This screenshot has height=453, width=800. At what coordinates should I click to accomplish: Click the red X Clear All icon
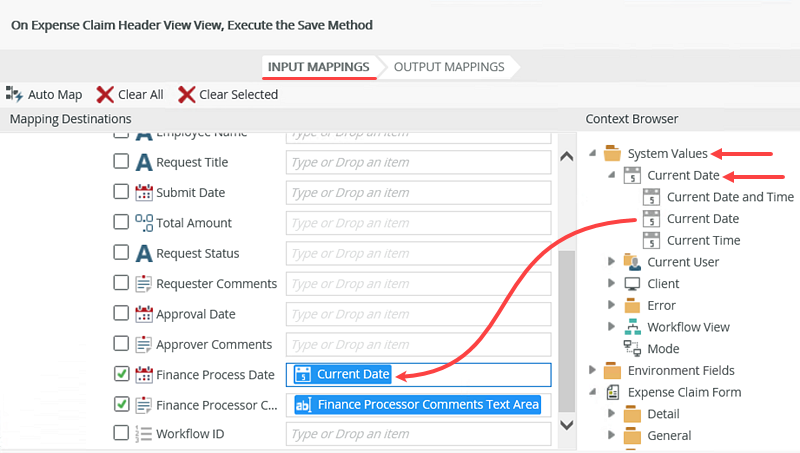pos(105,94)
